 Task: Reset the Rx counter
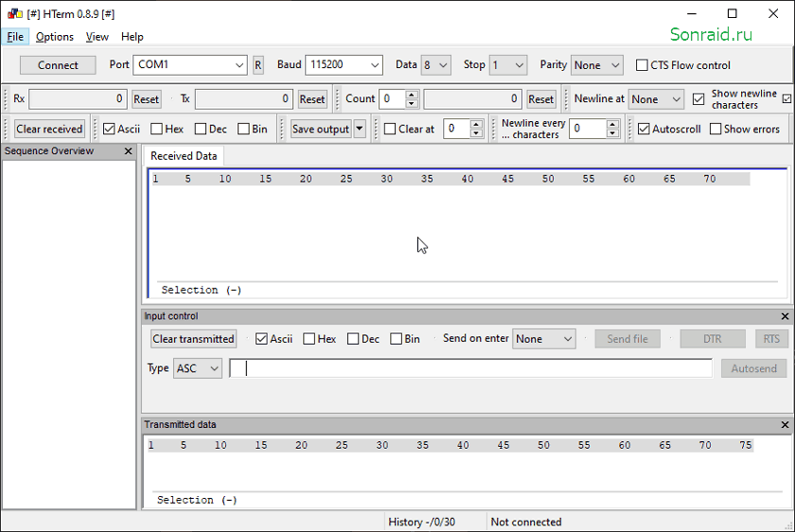pos(146,99)
